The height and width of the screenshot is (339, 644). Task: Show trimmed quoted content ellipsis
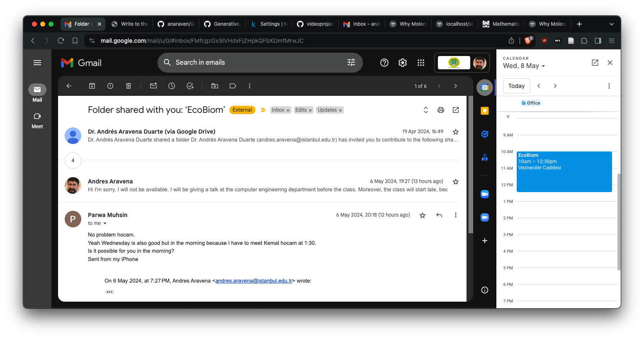[x=109, y=292]
